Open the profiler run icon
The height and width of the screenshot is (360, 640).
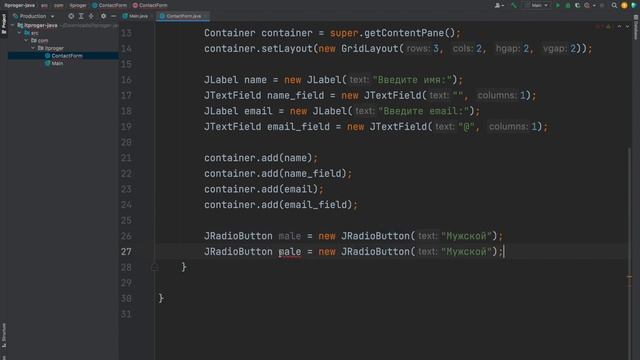588,5
